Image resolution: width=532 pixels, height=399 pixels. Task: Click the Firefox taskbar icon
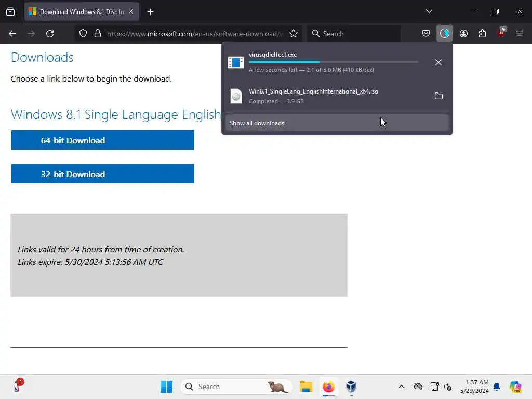pyautogui.click(x=328, y=387)
